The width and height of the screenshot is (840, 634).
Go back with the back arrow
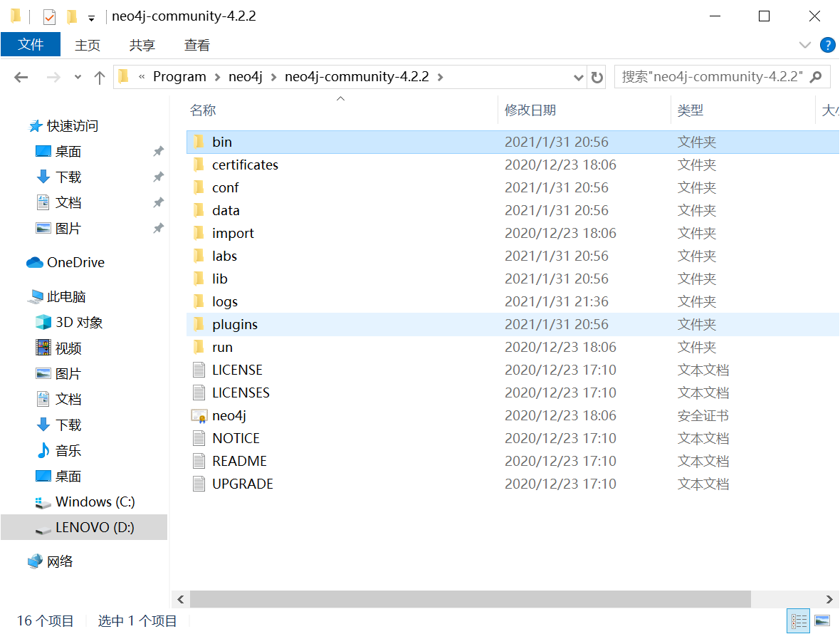(x=21, y=77)
